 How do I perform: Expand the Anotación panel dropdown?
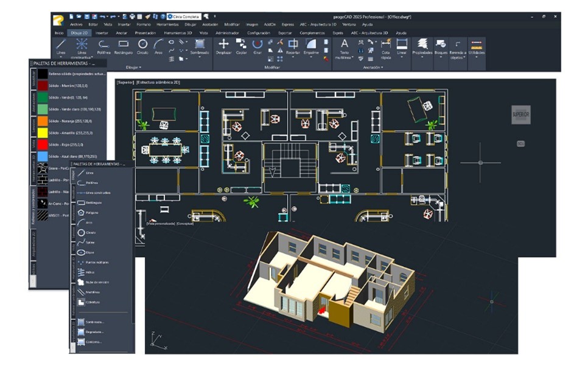click(x=372, y=67)
